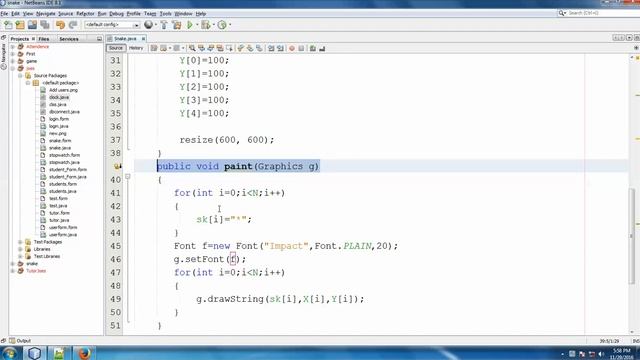Viewport: 640px width, 360px height.
Task: Click the Search (Ctrl+I) input field
Action: pos(602,13)
